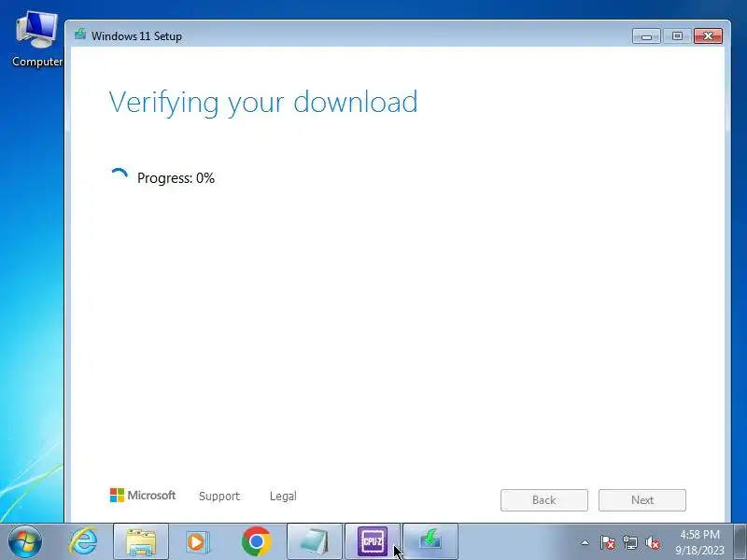Image resolution: width=747 pixels, height=560 pixels.
Task: Show hidden tray icons arrow
Action: [585, 542]
